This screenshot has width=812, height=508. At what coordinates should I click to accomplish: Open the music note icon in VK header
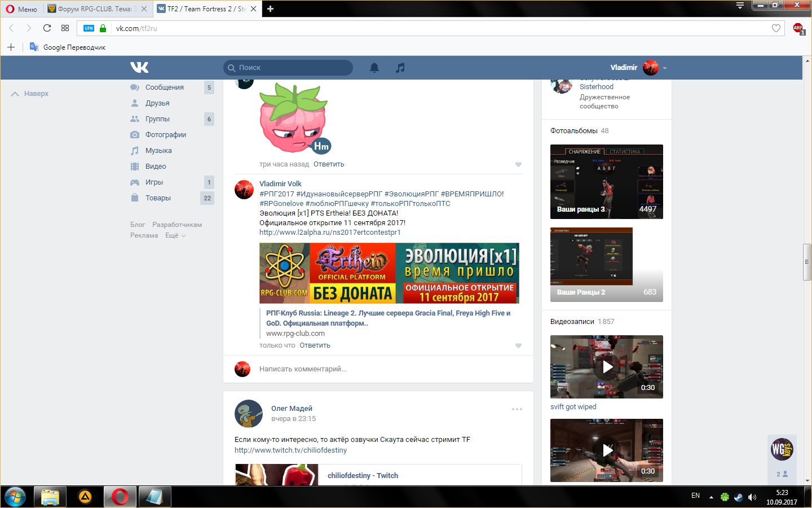pos(400,68)
